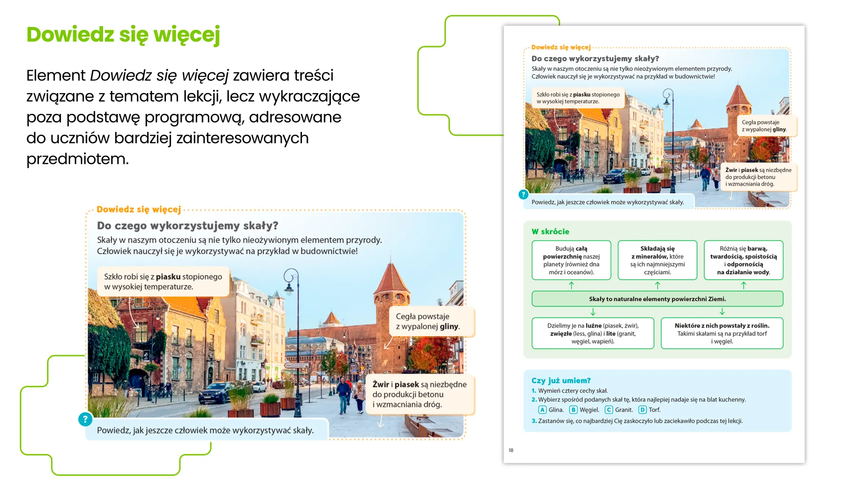Click the 'Różnią się barwą' summary box

point(743,260)
